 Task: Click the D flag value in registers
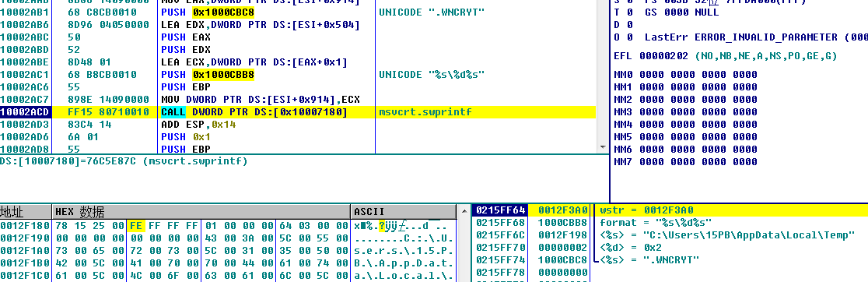(x=630, y=25)
